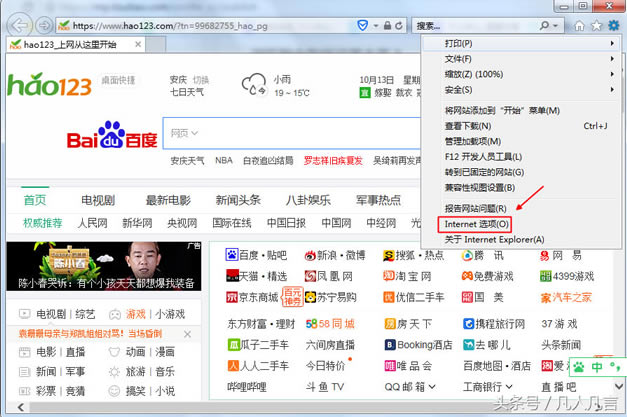
Task: Click the Tools gear icon
Action: 614,26
